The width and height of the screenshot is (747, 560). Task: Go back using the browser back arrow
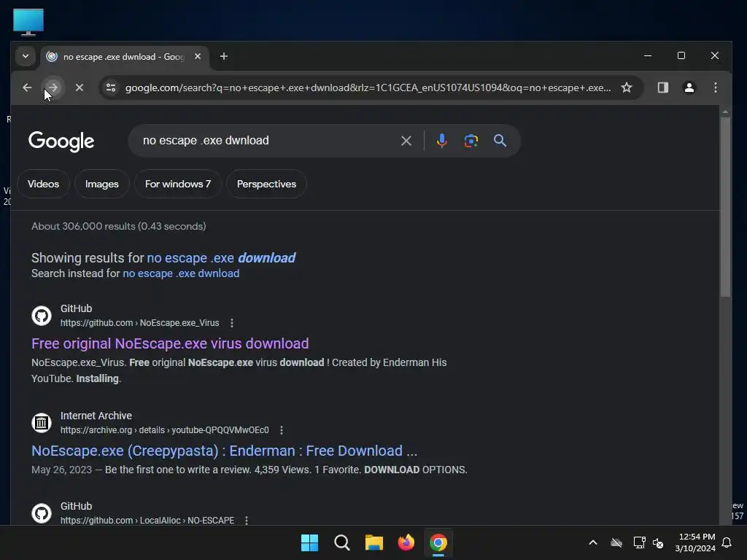click(x=27, y=87)
